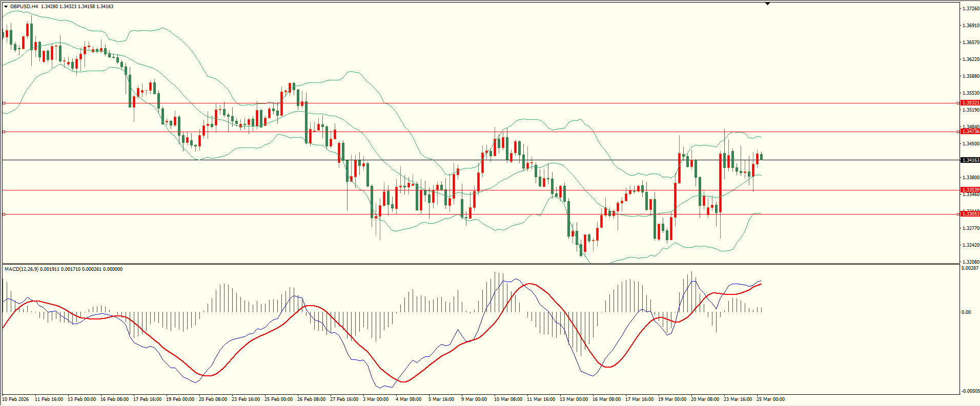The image size is (980, 406).
Task: Click the chart shift triangle marker at top
Action: tap(767, 4)
